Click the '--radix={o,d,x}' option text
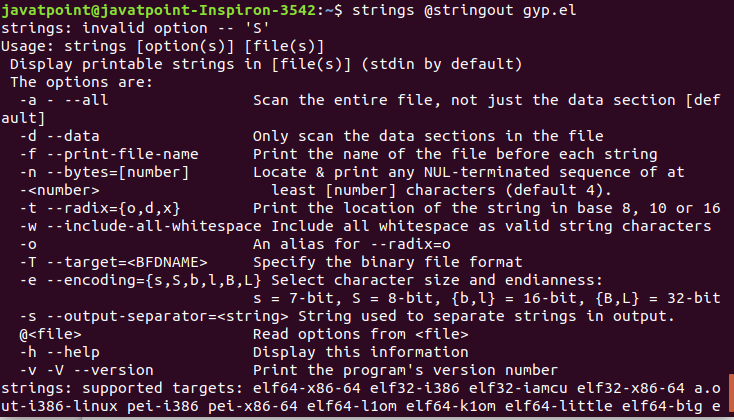Screen dimensions: 734x420 click(113, 208)
